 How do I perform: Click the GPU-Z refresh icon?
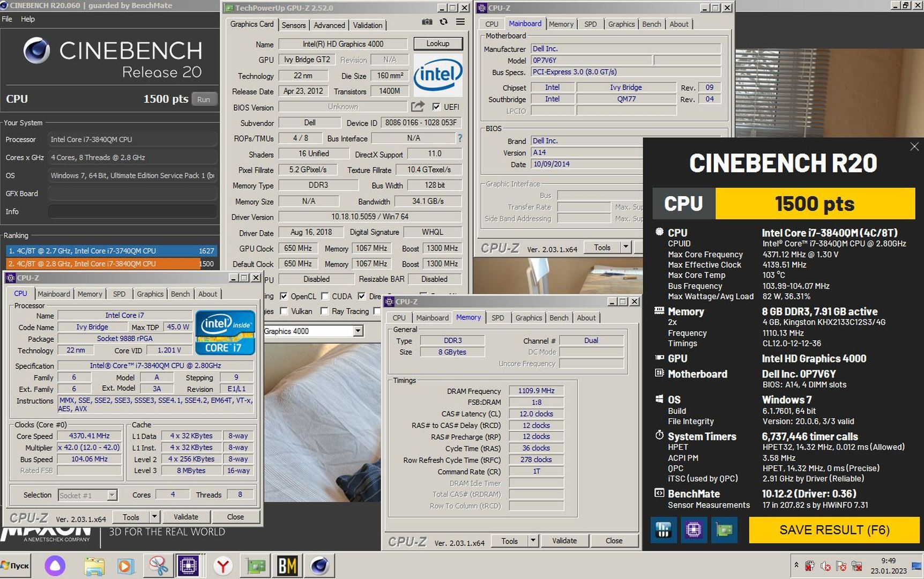(x=443, y=22)
